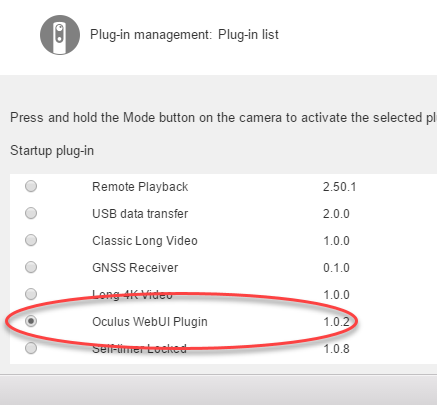Click the Classic Long Video label
The width and height of the screenshot is (437, 405).
[145, 241]
